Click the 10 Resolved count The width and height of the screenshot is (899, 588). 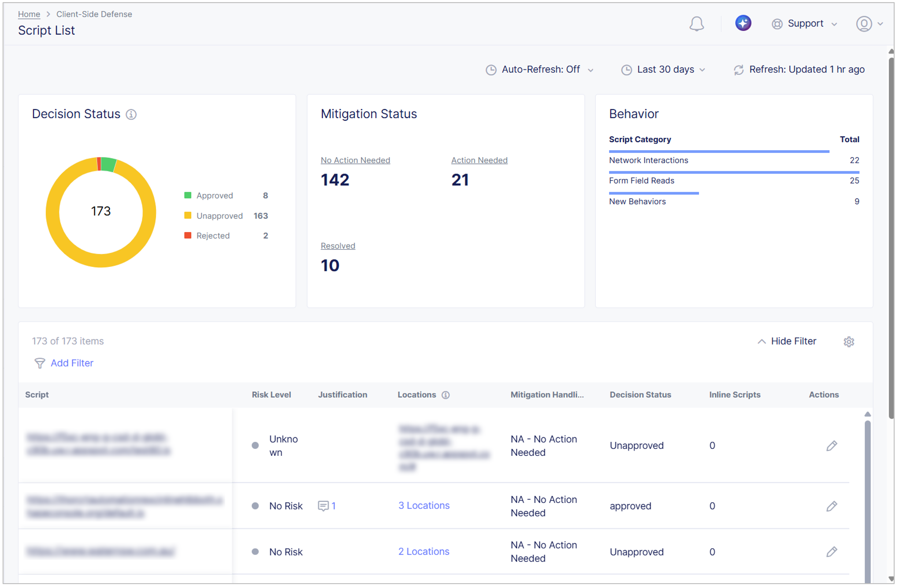330,266
